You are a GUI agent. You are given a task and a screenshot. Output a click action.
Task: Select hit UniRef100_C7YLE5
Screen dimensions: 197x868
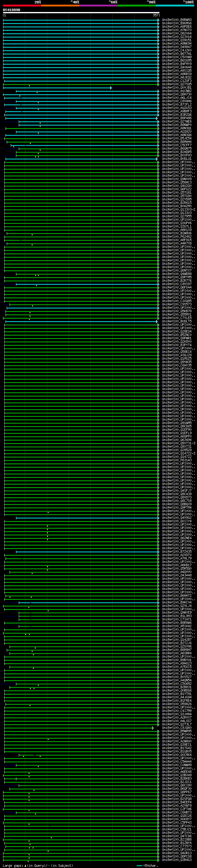(x=177, y=318)
